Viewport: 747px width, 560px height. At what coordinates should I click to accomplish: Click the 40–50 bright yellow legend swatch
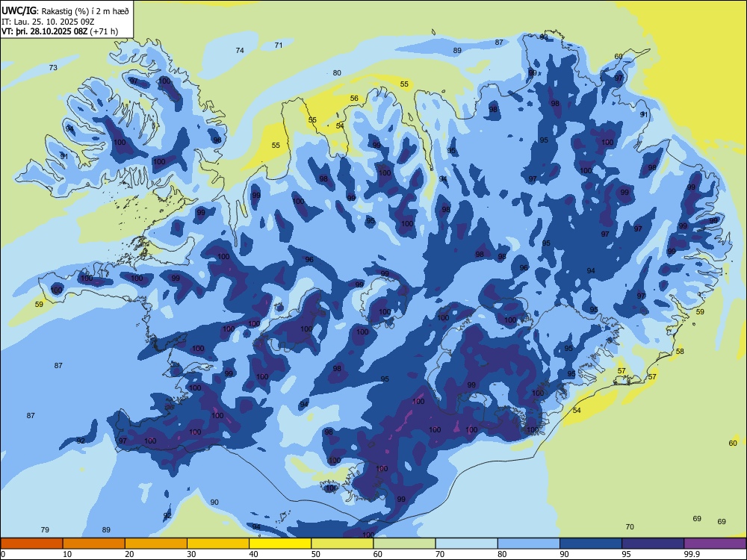280,544
